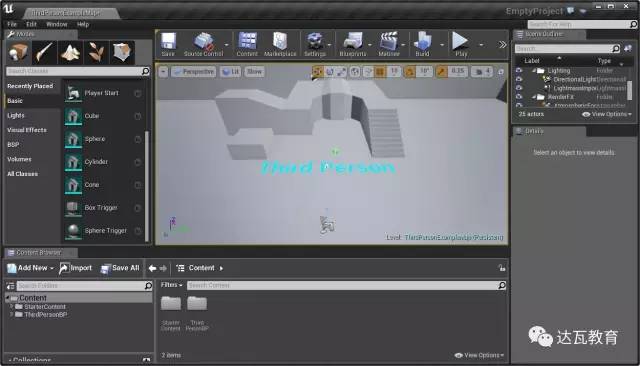Viewport: 640px width, 366px height.
Task: Open the Play options dropdown arrow
Action: (481, 44)
